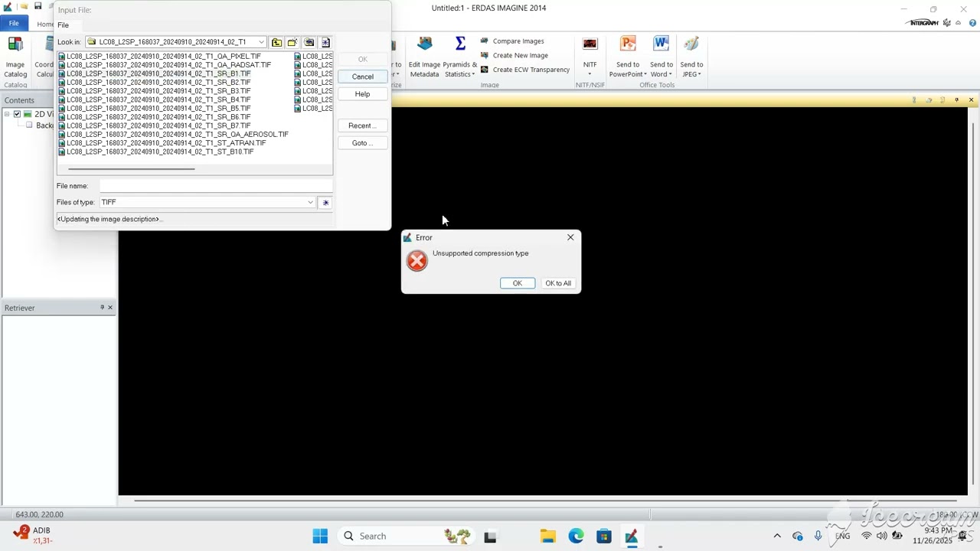Collapse the 2D View tree node
This screenshot has height=551, width=980.
[x=7, y=114]
